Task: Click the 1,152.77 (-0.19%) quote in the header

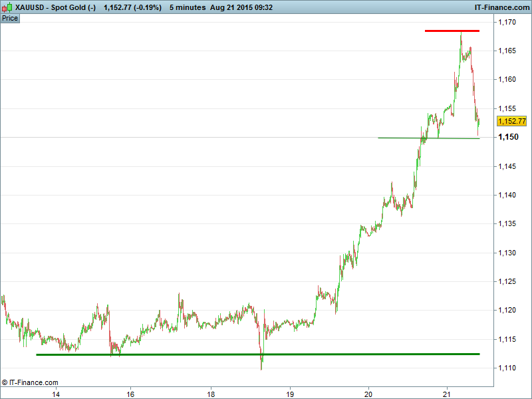Action: click(133, 7)
